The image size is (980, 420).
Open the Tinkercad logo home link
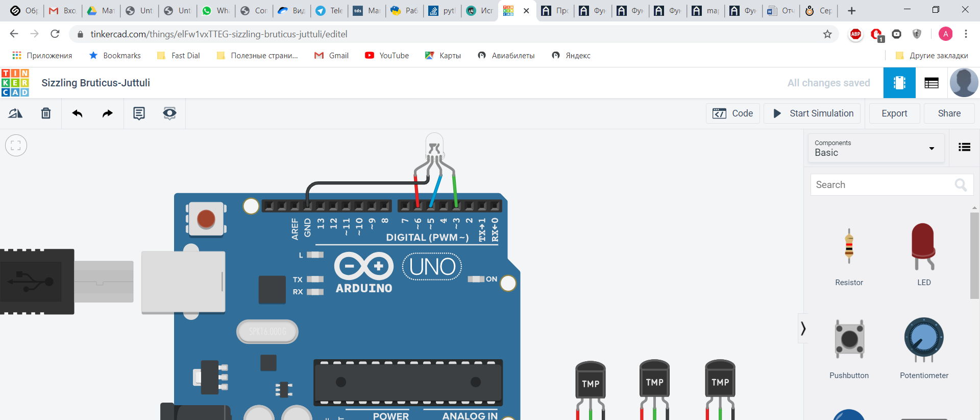pyautogui.click(x=15, y=83)
